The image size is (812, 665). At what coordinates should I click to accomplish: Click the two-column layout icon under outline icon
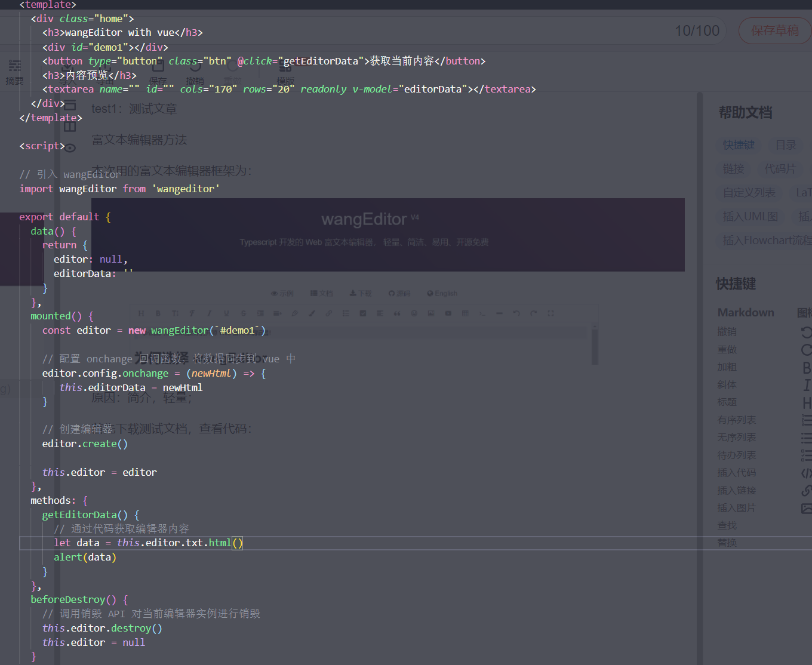(x=70, y=126)
